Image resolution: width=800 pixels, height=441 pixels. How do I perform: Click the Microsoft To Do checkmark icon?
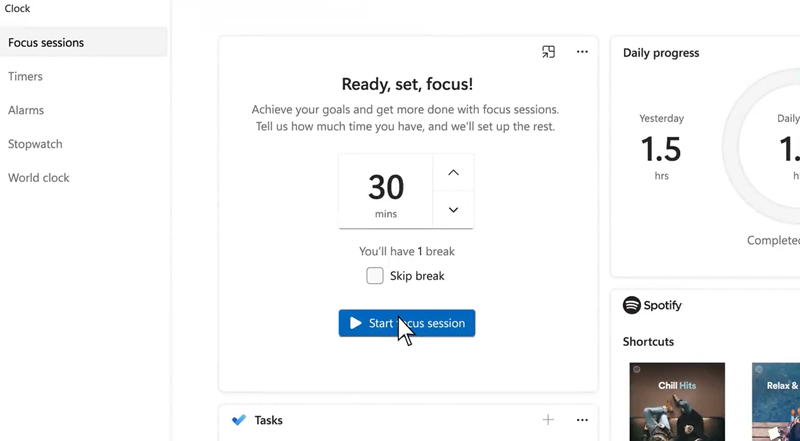pyautogui.click(x=239, y=420)
